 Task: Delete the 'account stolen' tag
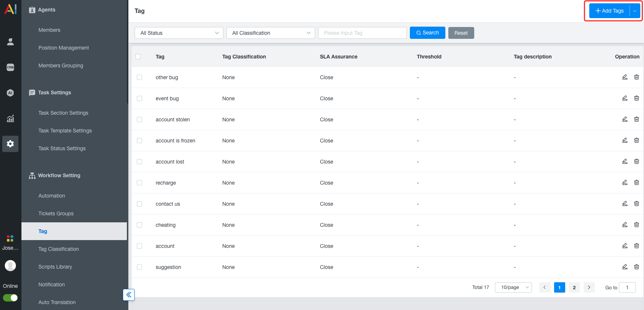(636, 119)
